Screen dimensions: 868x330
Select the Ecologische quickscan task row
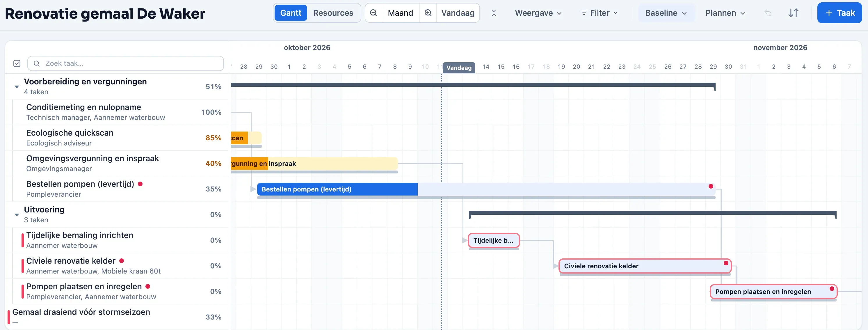[117, 138]
